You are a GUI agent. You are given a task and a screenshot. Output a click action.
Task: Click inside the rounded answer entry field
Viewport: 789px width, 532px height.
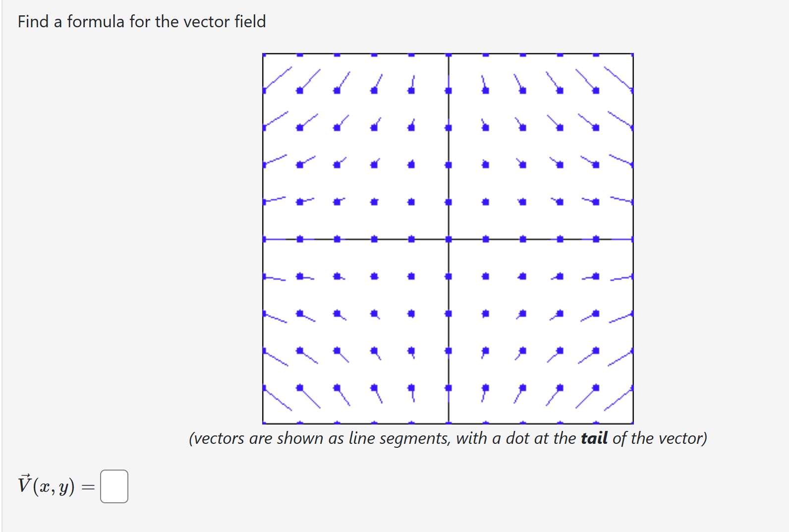pyautogui.click(x=113, y=485)
